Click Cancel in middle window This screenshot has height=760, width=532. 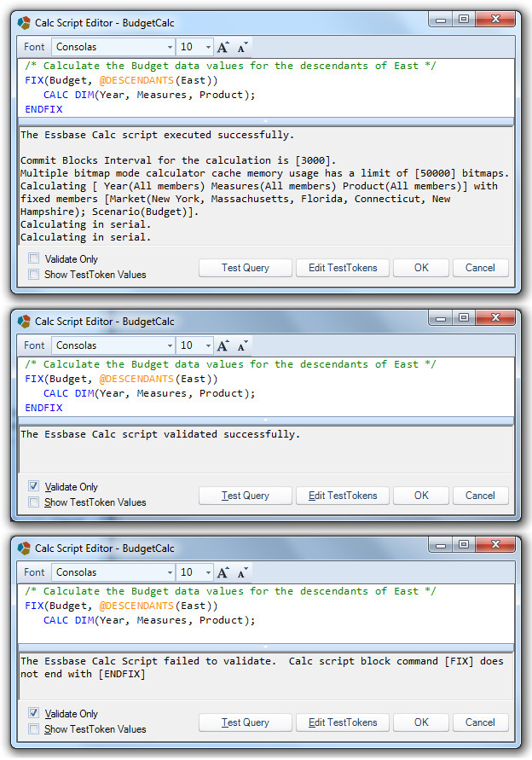tap(480, 496)
